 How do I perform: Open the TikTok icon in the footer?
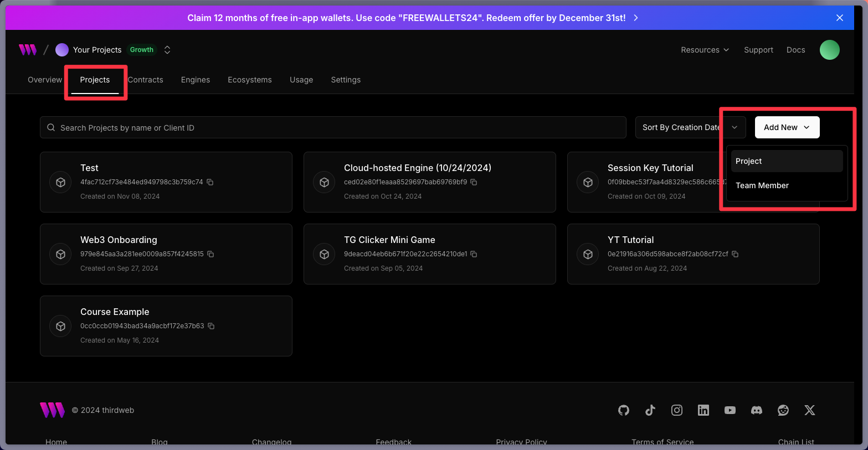(x=650, y=410)
